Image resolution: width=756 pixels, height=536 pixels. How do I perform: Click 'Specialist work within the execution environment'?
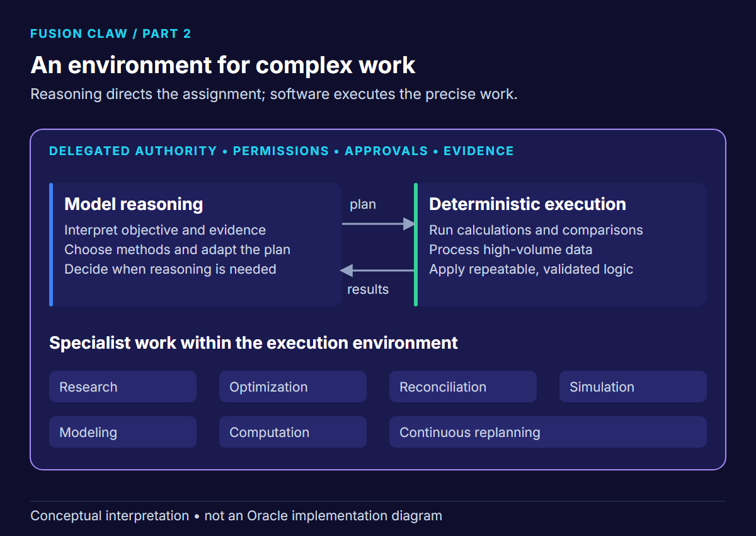[253, 343]
